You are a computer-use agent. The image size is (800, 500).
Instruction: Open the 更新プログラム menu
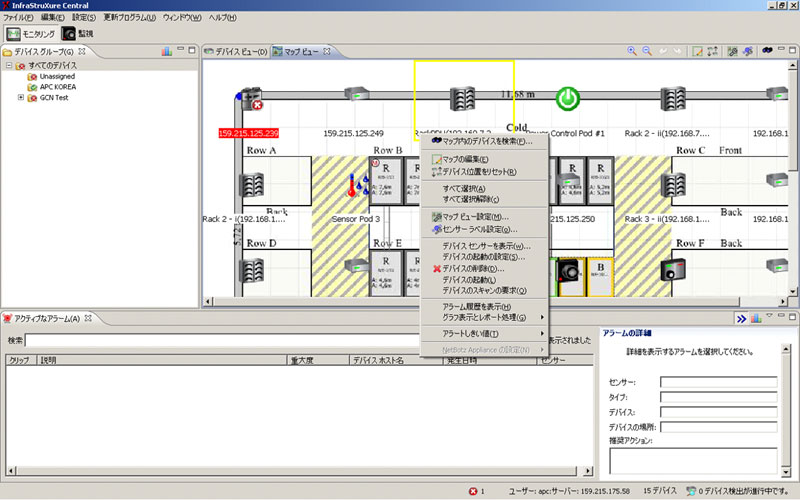(x=130, y=17)
